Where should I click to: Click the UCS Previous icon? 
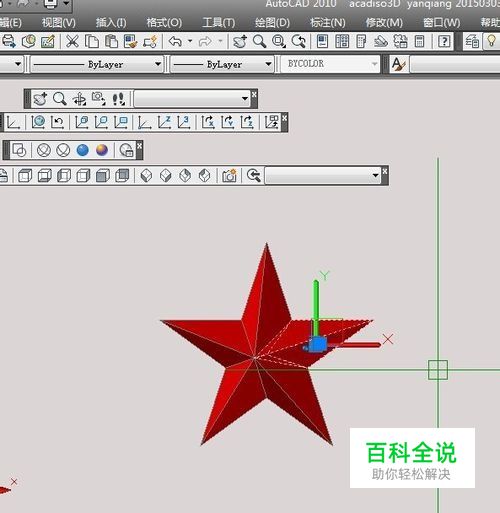click(57, 122)
